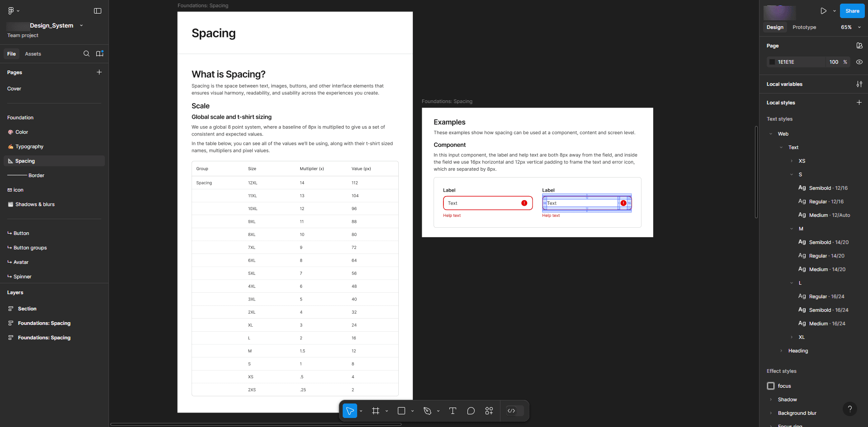Viewport: 868px width, 427px height.
Task: Open the Figma main menu icon
Action: click(11, 10)
